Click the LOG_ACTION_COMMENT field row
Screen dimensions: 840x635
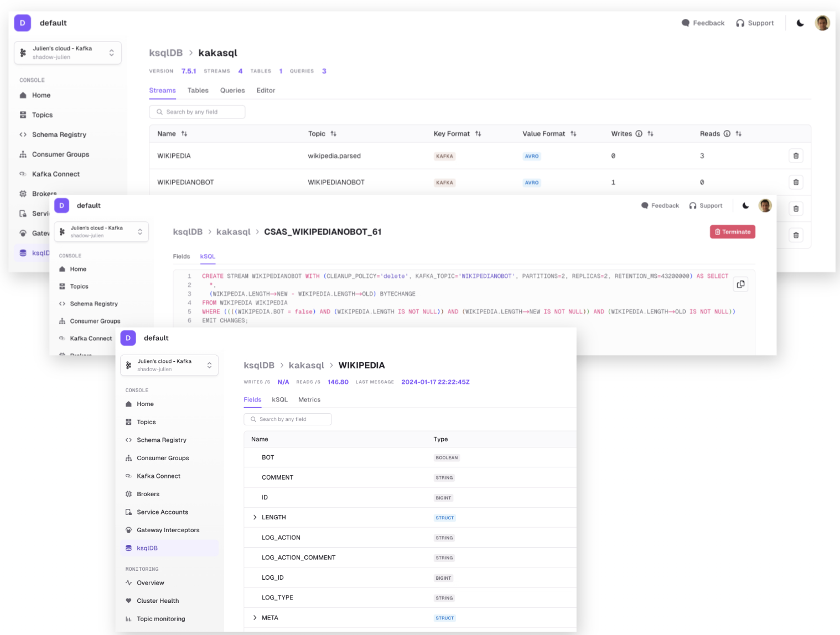410,558
